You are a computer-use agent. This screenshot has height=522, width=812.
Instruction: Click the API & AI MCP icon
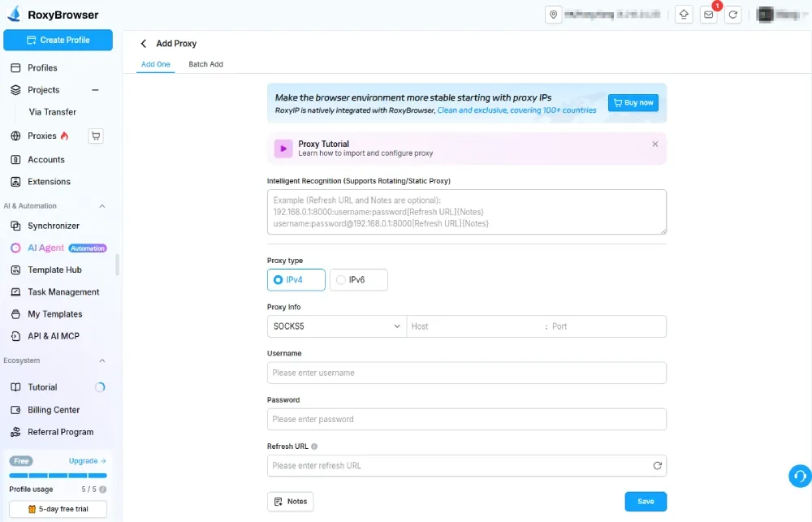[15, 336]
